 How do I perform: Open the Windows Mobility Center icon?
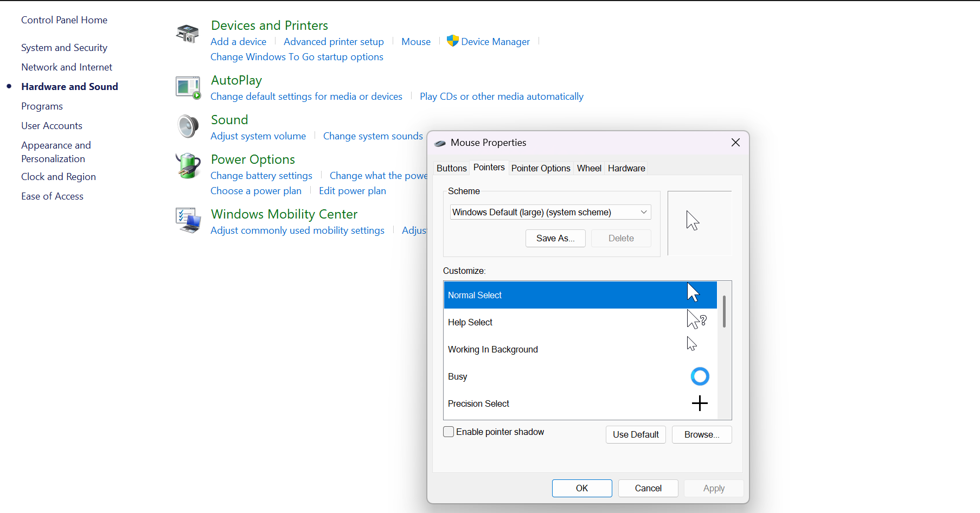pos(188,221)
